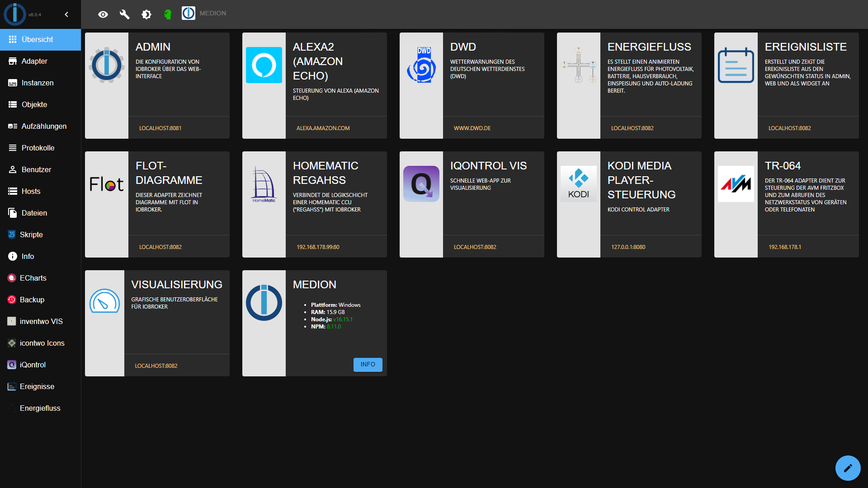This screenshot has height=488, width=868.
Task: Click the MEDION host card ioBroker logo
Action: 264,303
